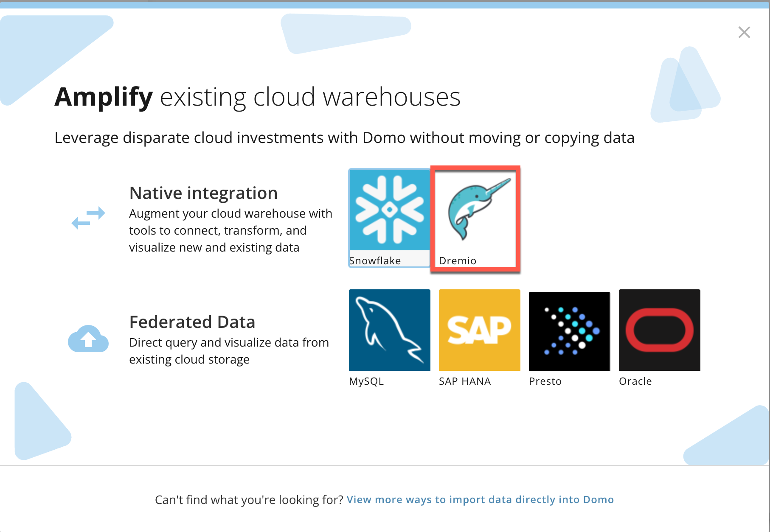Open View more ways to import data link

tap(480, 500)
